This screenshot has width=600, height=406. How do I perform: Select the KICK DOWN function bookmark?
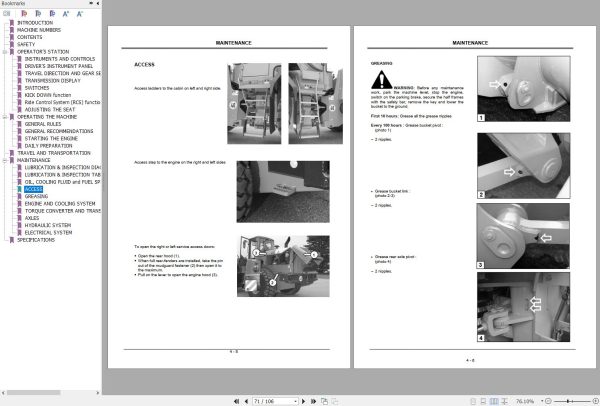(x=48, y=95)
